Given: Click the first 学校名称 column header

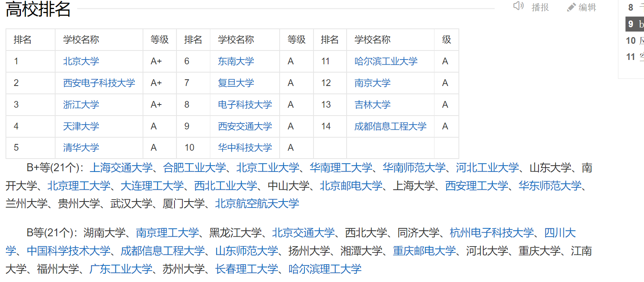Looking at the screenshot, I should pos(81,39).
